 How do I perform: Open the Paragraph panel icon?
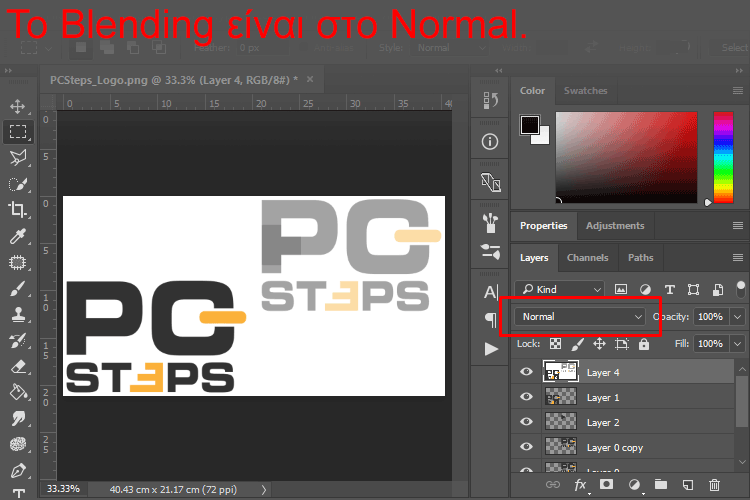(491, 319)
